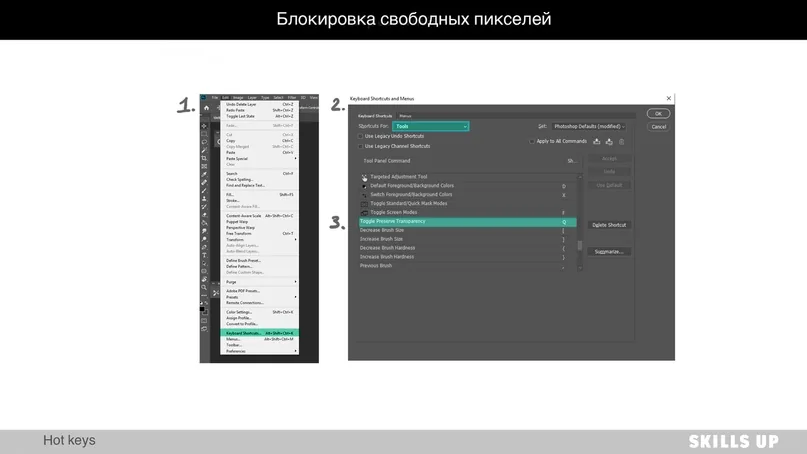Viewport: 807px width, 454px height.
Task: Close the Keyboard Shortcuts and Menus dialog
Action: pyautogui.click(x=669, y=98)
